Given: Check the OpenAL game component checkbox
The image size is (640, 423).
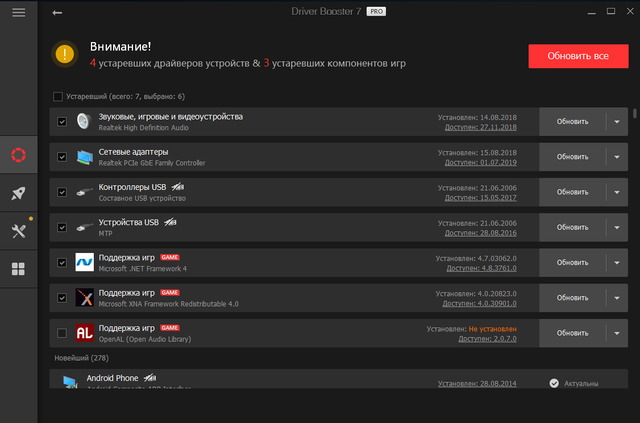Looking at the screenshot, I should pyautogui.click(x=63, y=333).
